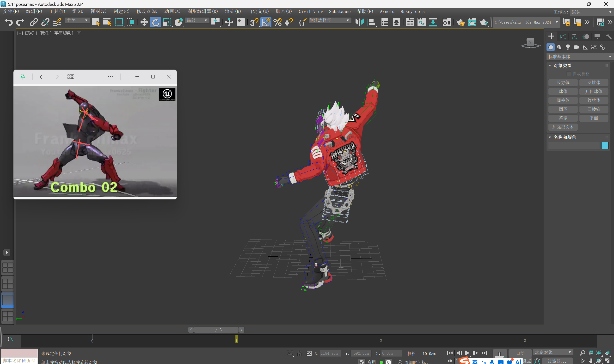Viewport: 614px width, 364px height.
Task: Toggle Percent Snap
Action: (x=277, y=22)
